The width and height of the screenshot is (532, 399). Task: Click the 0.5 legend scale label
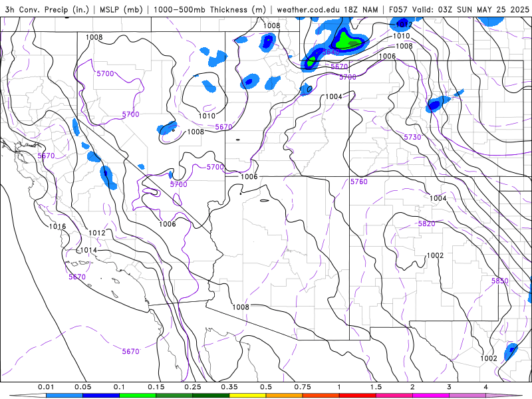tap(266, 387)
